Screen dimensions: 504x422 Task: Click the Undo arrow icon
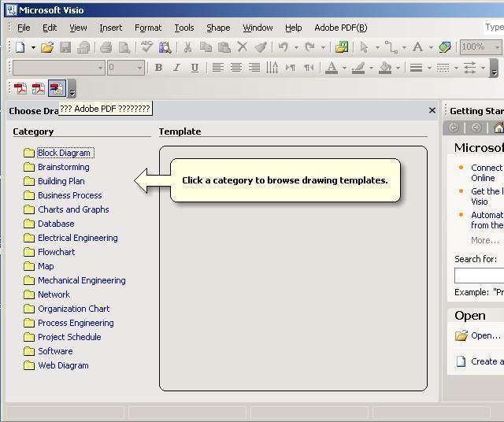point(283,47)
